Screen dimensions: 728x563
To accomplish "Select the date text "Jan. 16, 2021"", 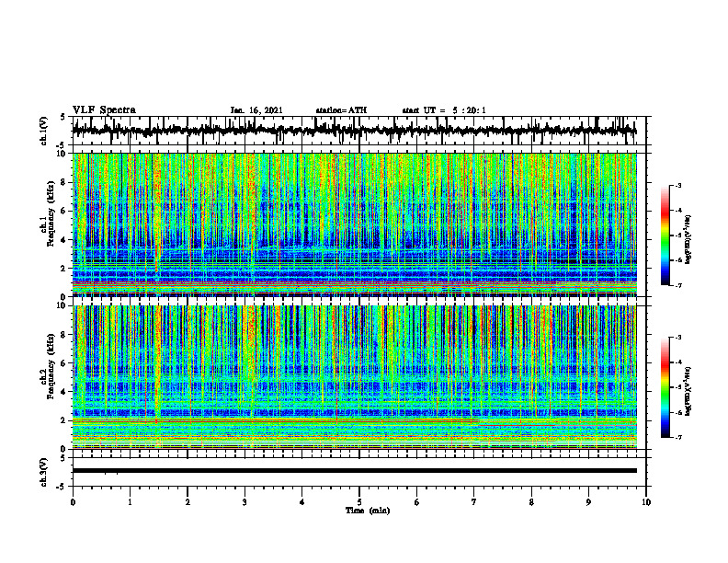I will tap(256, 110).
